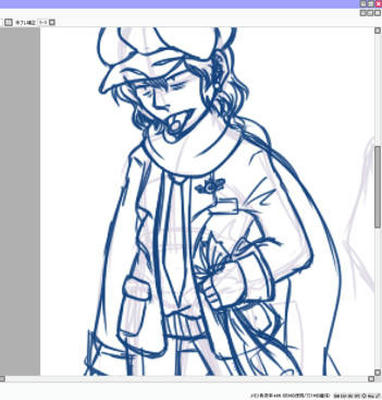
Task: Maximize the main application window
Action: click(371, 4)
